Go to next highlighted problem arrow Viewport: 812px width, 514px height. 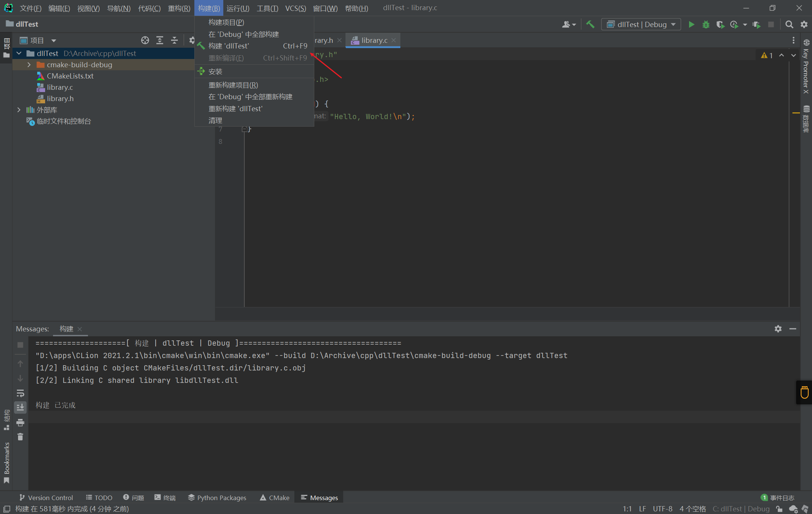click(x=793, y=55)
